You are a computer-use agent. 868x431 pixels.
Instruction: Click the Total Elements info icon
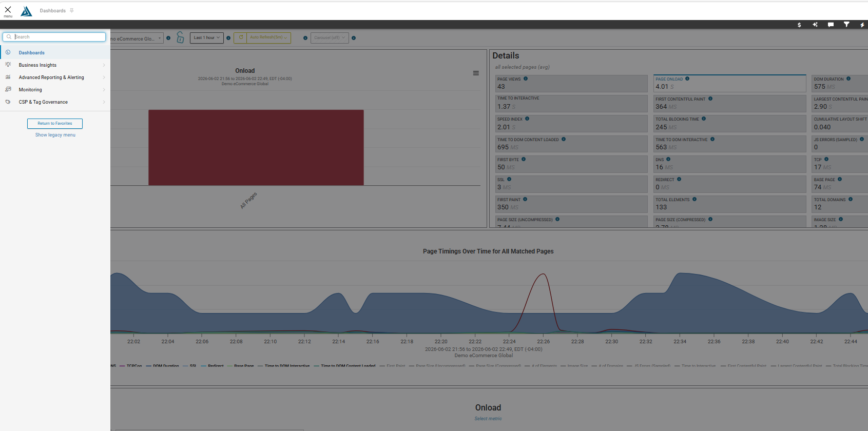coord(695,199)
